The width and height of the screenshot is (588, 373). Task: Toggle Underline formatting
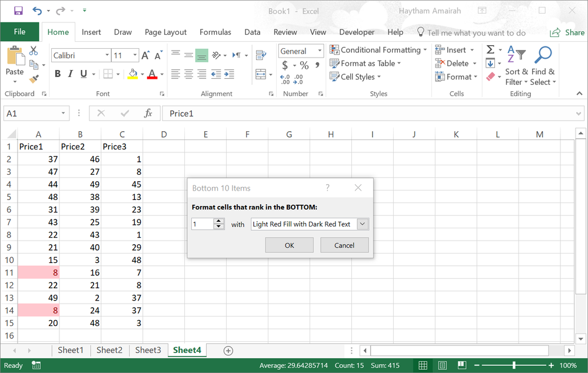coord(84,74)
